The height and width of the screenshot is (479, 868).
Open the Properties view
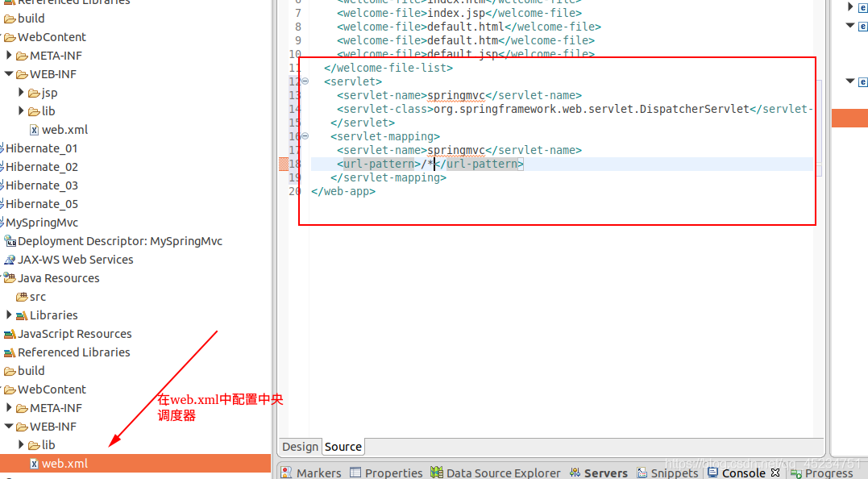[x=385, y=473]
